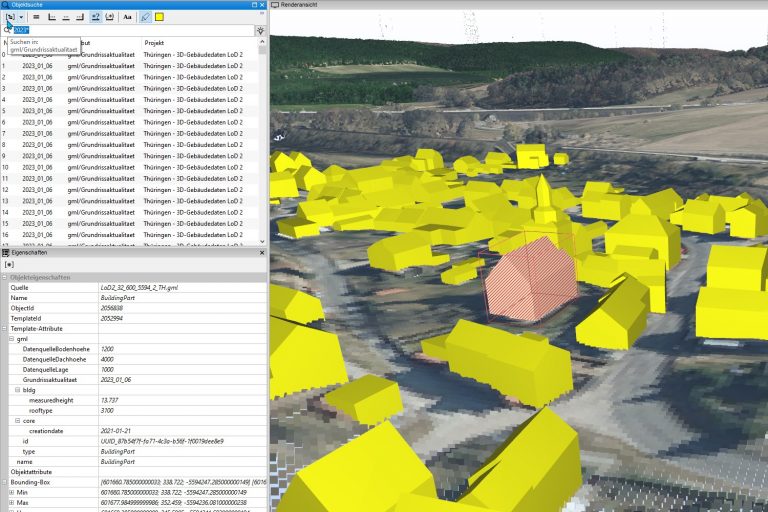This screenshot has height=512, width=768.
Task: Click the bracket-dot icon in Eigenschaften toolbar
Action: tap(10, 265)
